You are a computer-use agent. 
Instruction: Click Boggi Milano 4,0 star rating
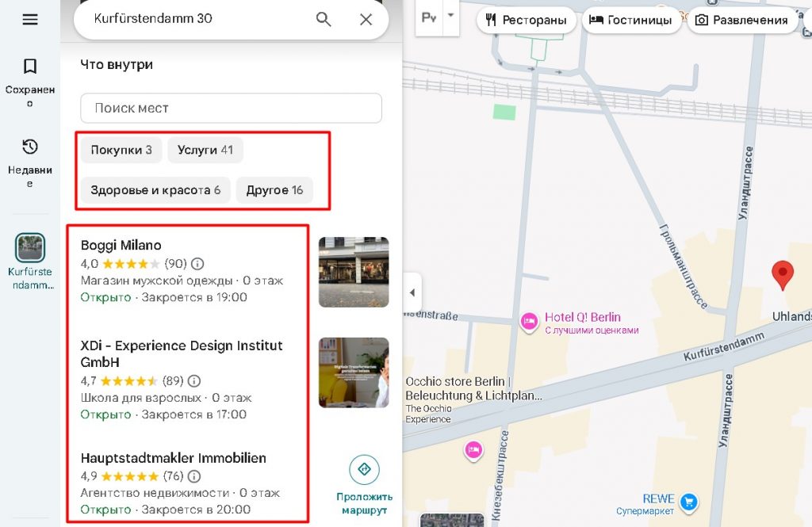pyautogui.click(x=133, y=264)
